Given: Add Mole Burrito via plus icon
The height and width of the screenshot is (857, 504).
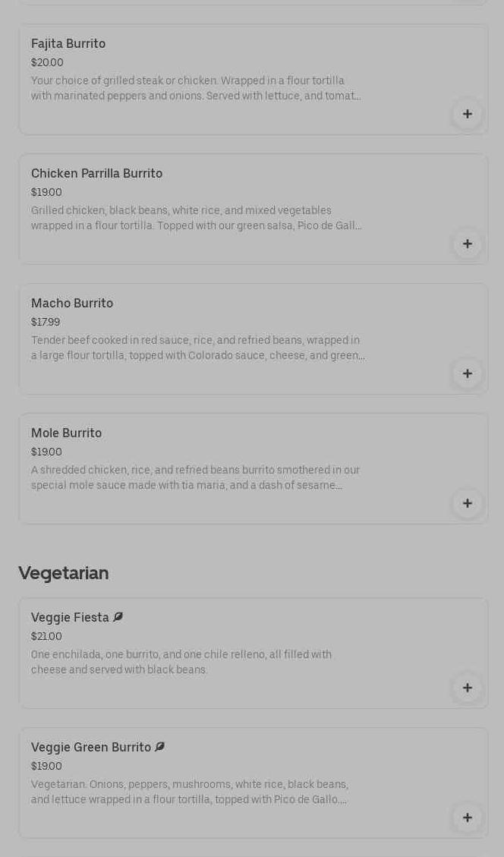Looking at the screenshot, I should tap(468, 503).
